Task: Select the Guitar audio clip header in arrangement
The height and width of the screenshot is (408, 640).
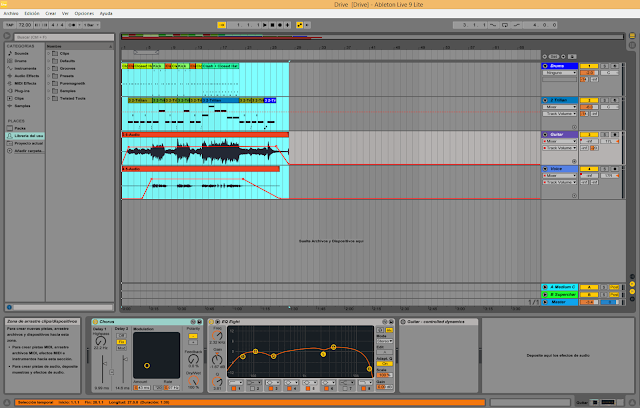Action: (x=205, y=135)
